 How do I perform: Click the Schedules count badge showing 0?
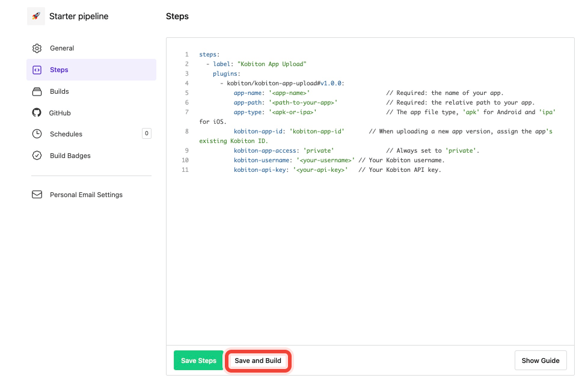coord(147,133)
